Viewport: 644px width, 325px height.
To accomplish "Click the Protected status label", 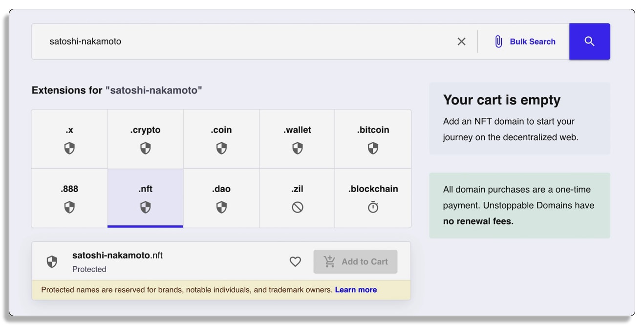I will (89, 269).
